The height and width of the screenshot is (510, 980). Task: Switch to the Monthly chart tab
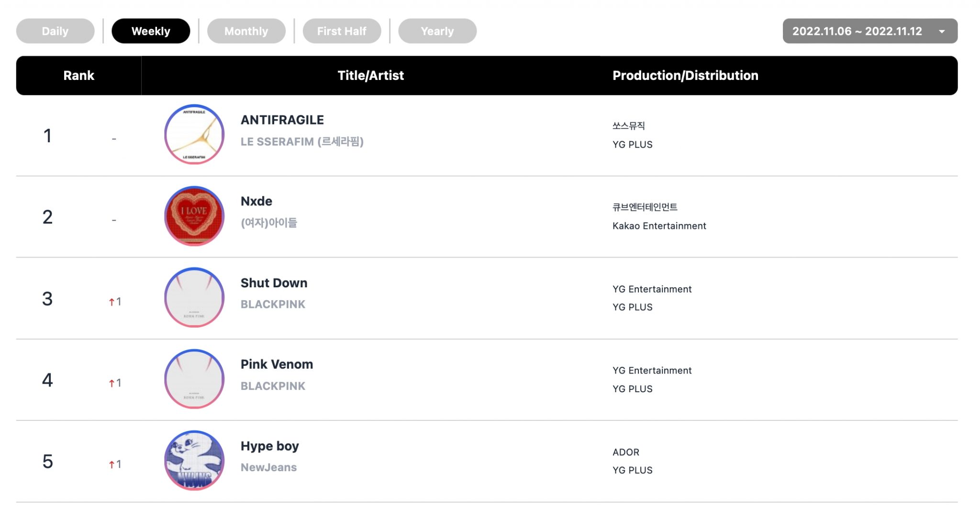tap(246, 31)
